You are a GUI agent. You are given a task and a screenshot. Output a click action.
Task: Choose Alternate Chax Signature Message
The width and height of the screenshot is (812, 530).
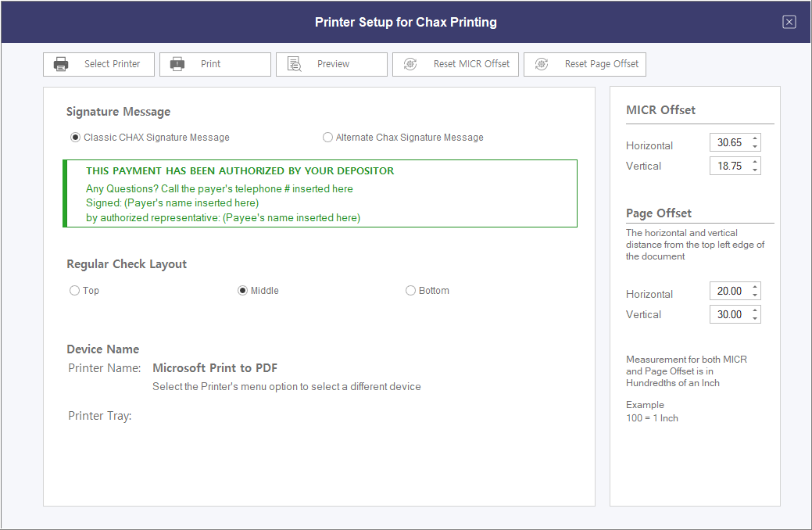coord(328,138)
